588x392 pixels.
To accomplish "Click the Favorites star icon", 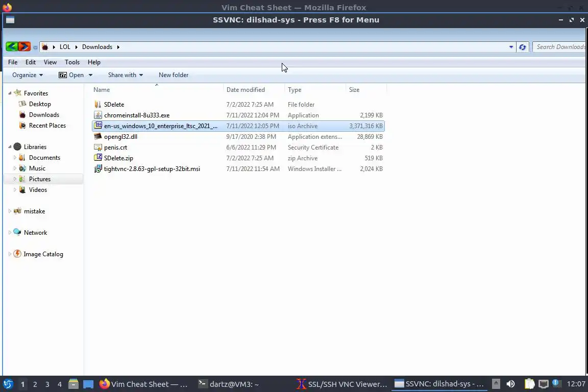I will [18, 93].
